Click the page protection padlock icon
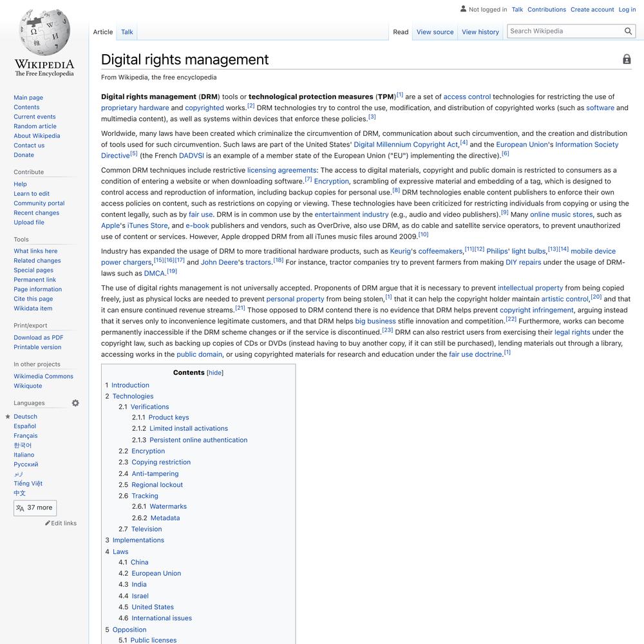This screenshot has width=644, height=644. click(627, 59)
